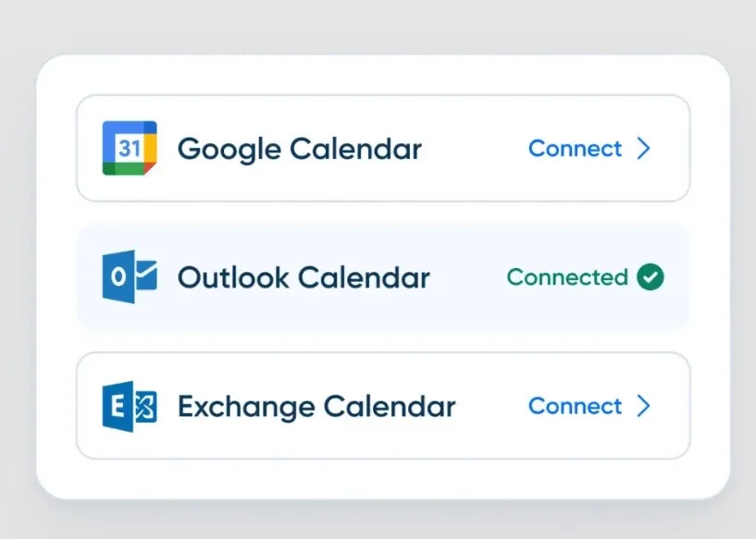Connect Google Calendar via the Connect link
The width and height of the screenshot is (756, 539).
point(575,149)
